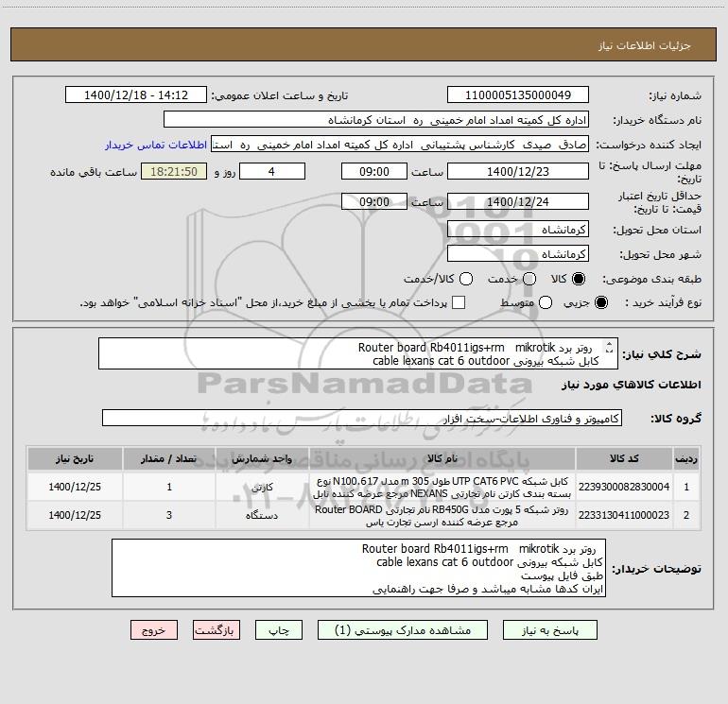Click product code 2239300082830004
The image size is (728, 704).
tap(624, 487)
